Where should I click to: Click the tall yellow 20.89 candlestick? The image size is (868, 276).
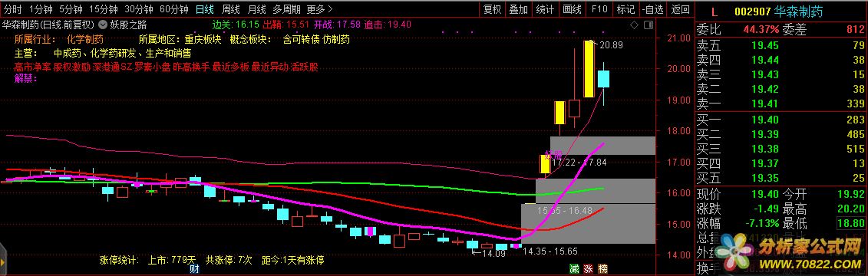(589, 69)
